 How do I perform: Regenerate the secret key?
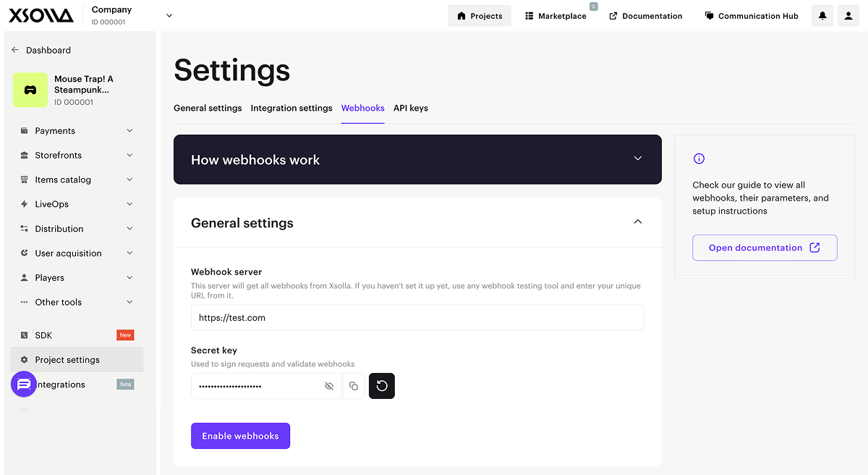click(x=382, y=386)
